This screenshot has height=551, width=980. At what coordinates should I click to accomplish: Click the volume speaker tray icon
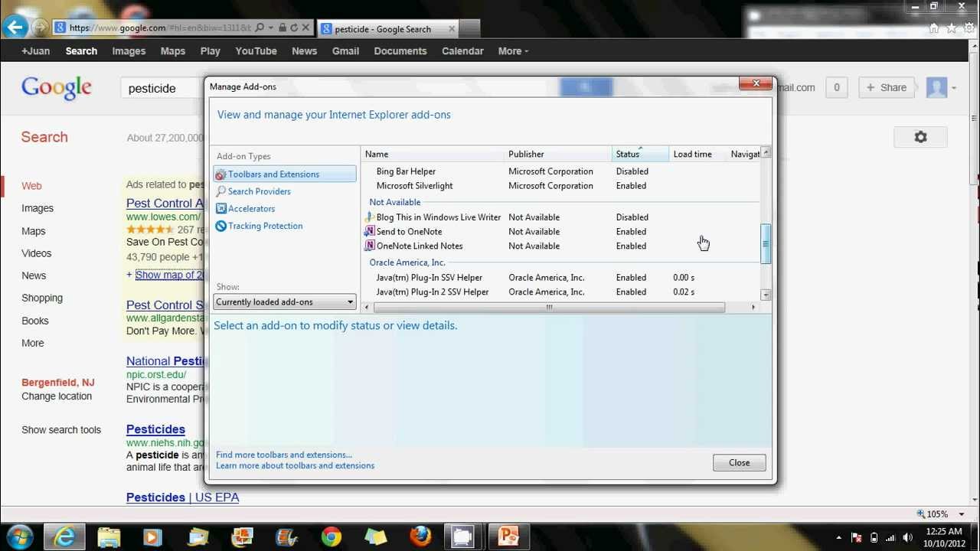908,537
